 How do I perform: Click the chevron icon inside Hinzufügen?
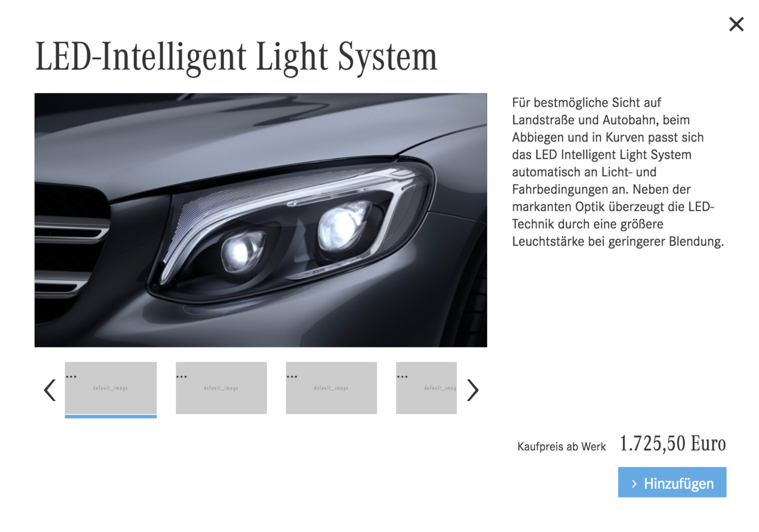click(x=634, y=484)
